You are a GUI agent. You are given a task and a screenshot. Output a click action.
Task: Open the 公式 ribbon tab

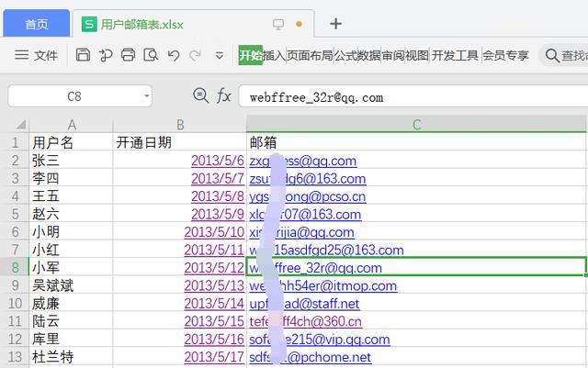point(345,55)
